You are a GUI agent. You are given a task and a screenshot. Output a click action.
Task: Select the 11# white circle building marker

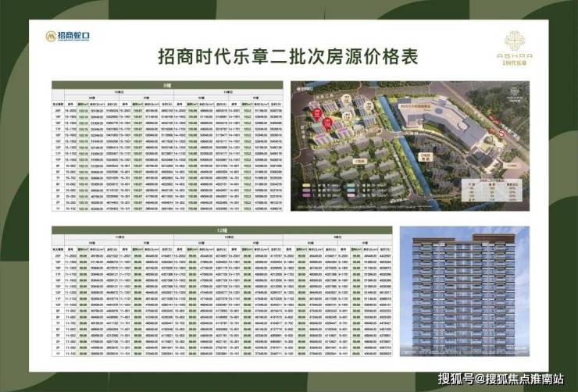tap(348, 116)
